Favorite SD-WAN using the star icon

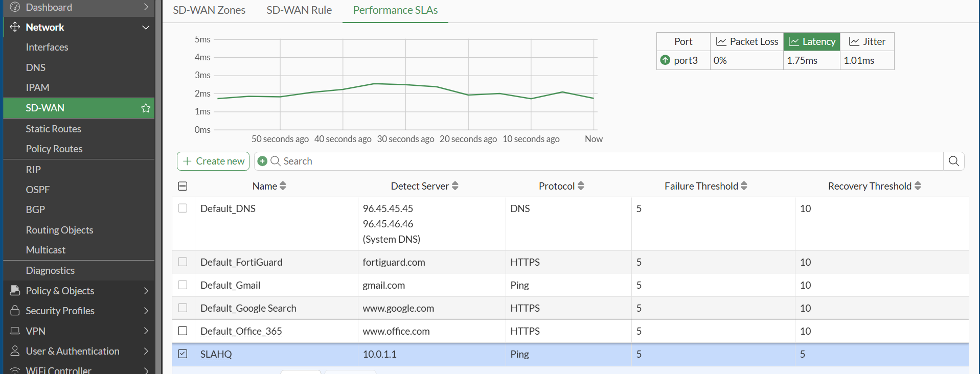pyautogui.click(x=146, y=108)
